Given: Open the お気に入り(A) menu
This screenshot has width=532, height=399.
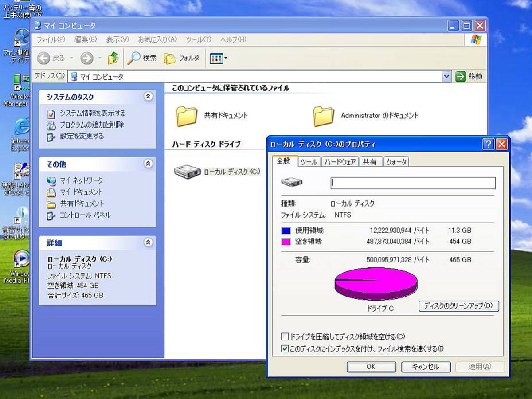Looking at the screenshot, I should pyautogui.click(x=157, y=39).
